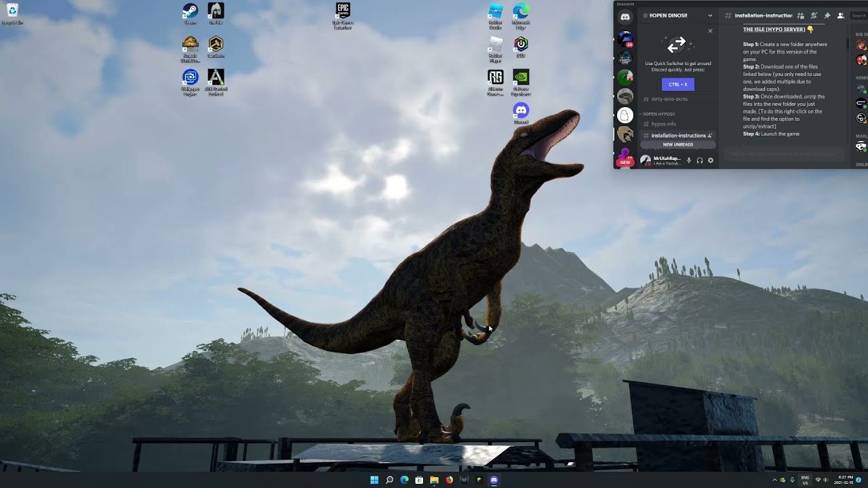
Task: Open The Isle desktop shortcut
Action: pos(216,14)
